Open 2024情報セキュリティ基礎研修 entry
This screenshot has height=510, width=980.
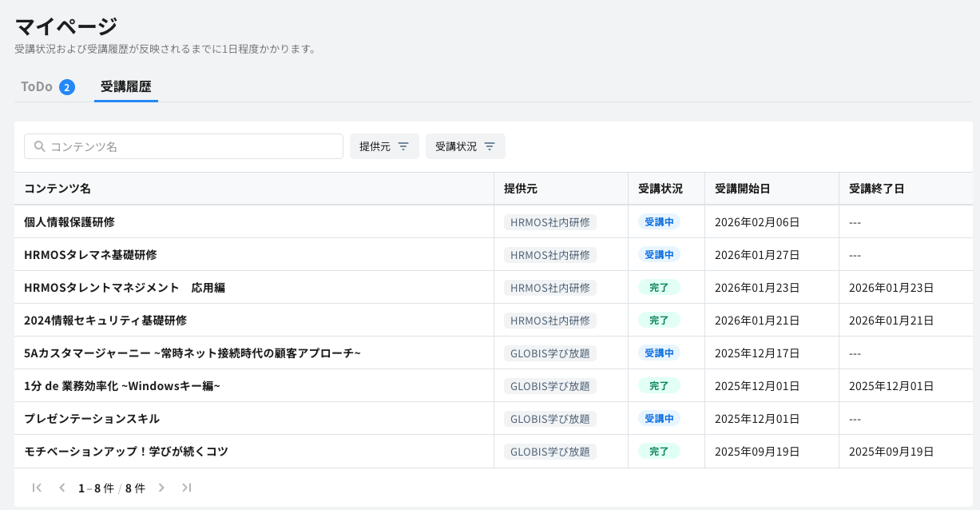(105, 320)
